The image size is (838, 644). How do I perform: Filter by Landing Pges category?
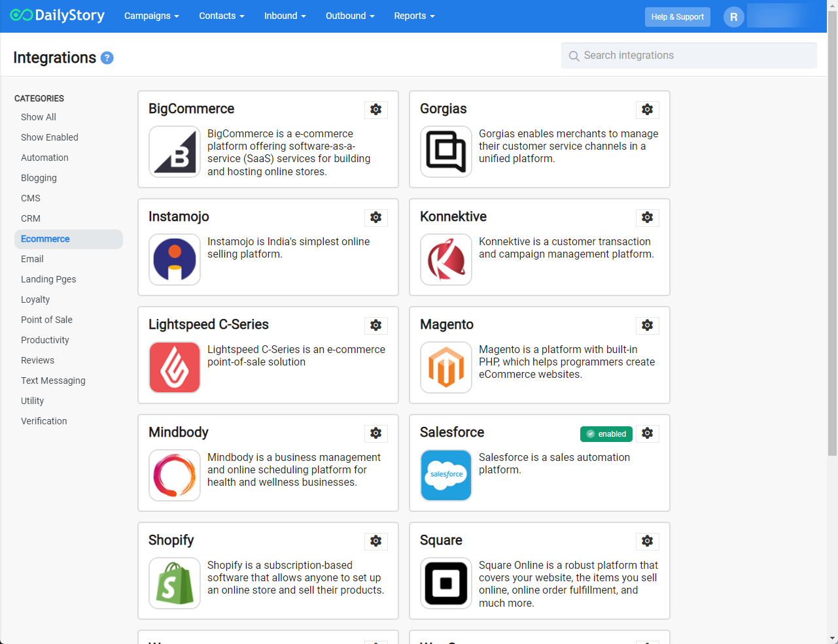[48, 279]
